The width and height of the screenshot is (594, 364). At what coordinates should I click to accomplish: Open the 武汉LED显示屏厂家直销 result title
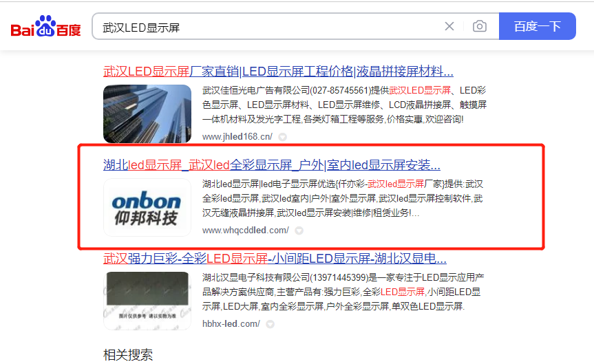(x=278, y=71)
